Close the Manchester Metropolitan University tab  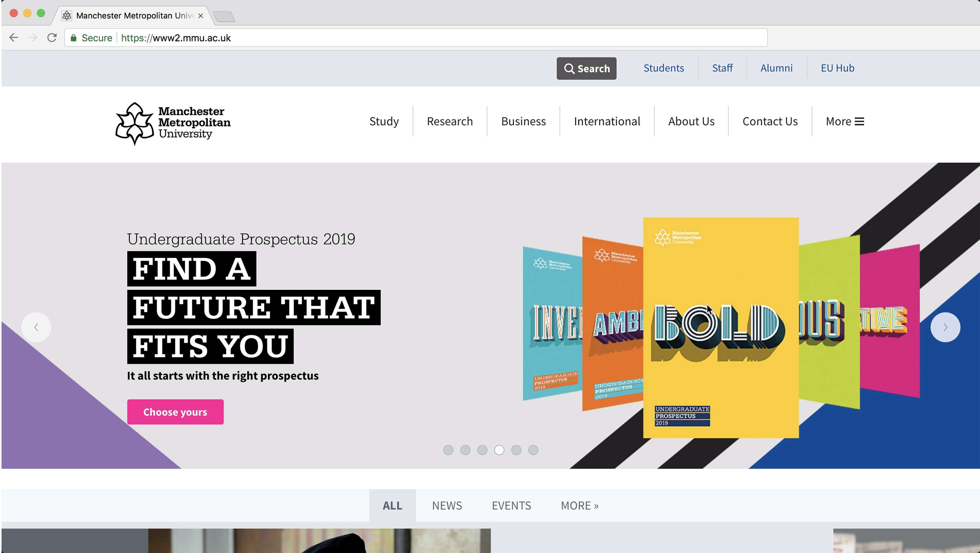pos(201,16)
